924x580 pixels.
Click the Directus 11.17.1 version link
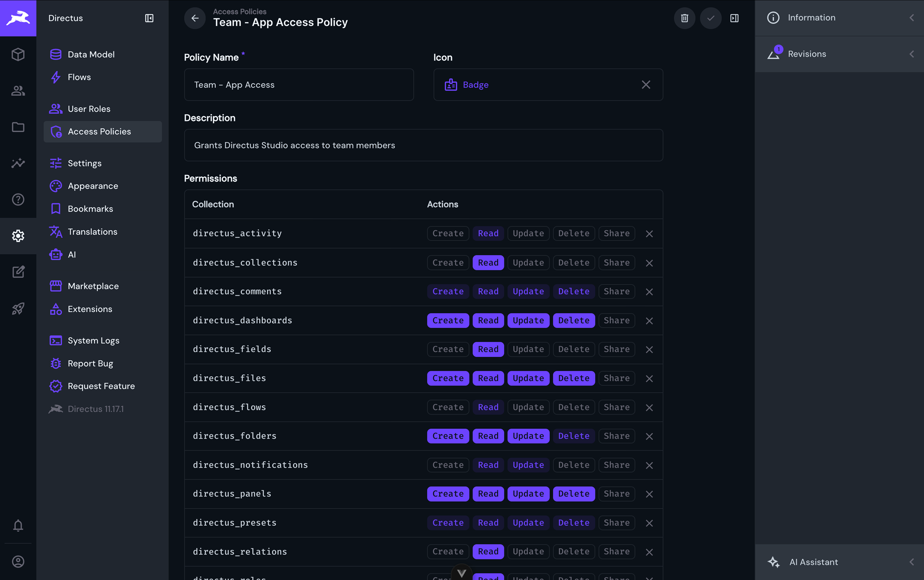(x=102, y=409)
